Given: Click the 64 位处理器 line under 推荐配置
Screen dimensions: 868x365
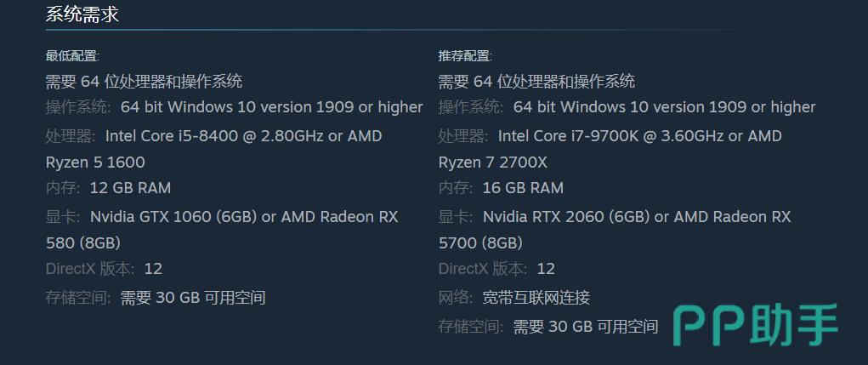Looking at the screenshot, I should point(536,82).
